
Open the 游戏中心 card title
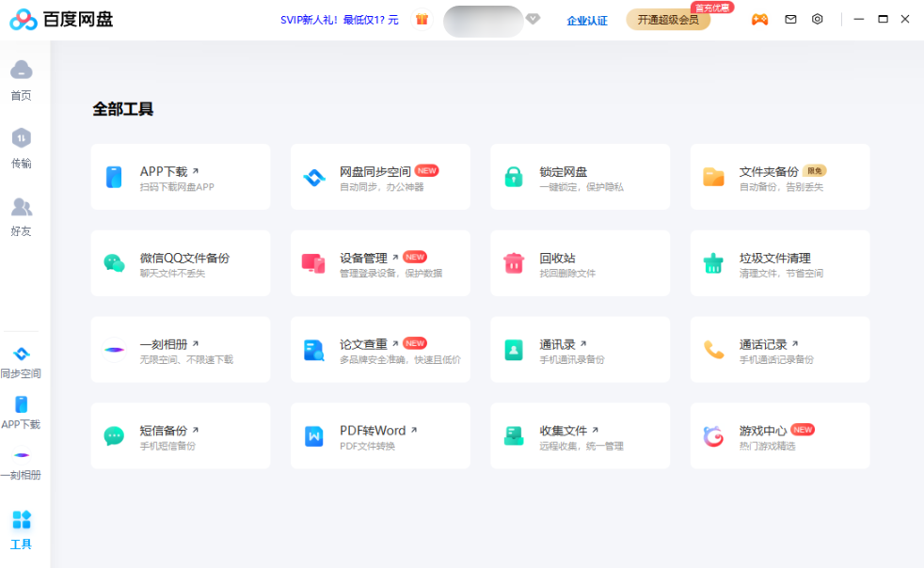click(x=763, y=431)
